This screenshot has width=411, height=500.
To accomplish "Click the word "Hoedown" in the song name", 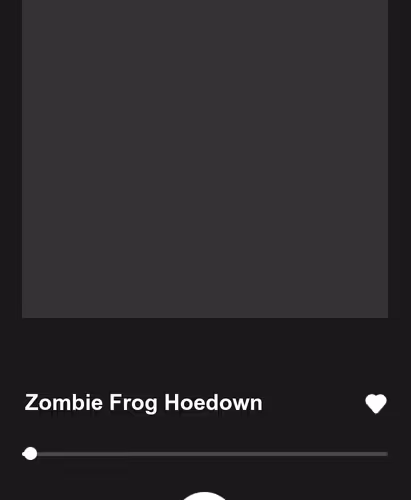I will pyautogui.click(x=213, y=402).
